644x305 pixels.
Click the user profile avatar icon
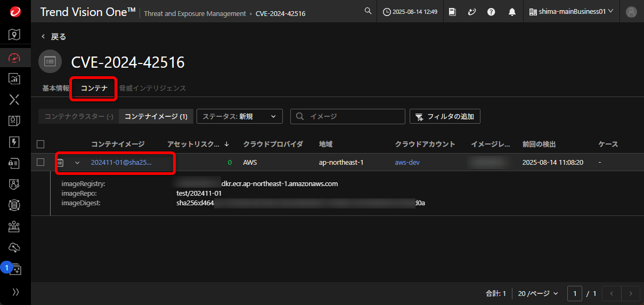click(x=631, y=12)
